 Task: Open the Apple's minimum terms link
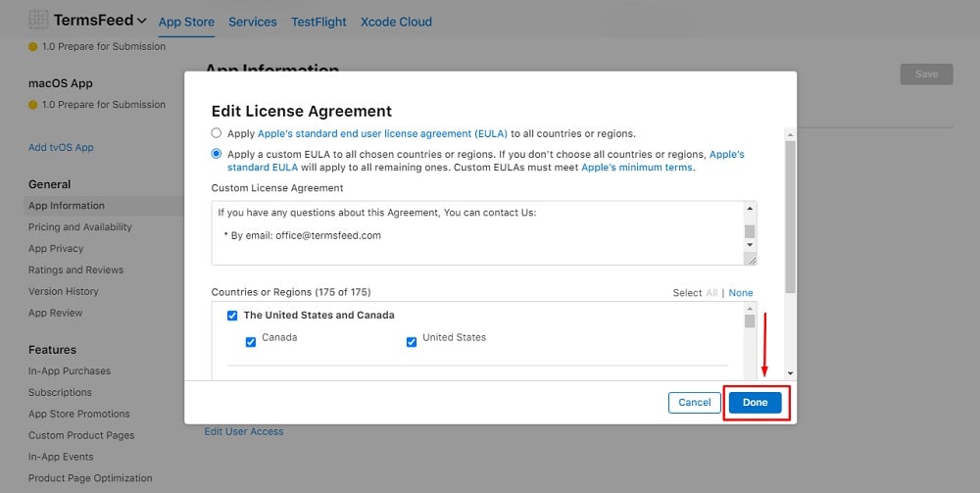click(x=637, y=168)
